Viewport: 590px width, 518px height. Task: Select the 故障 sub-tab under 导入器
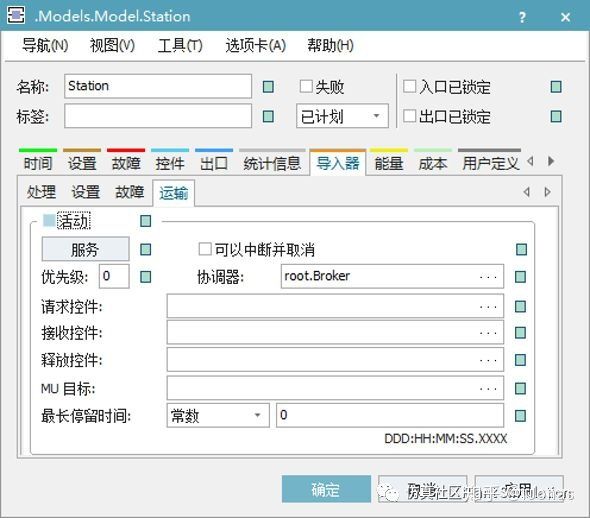point(129,192)
